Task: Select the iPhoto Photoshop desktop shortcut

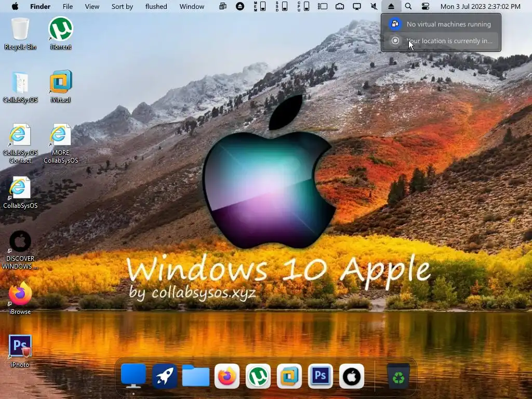Action: (20, 351)
